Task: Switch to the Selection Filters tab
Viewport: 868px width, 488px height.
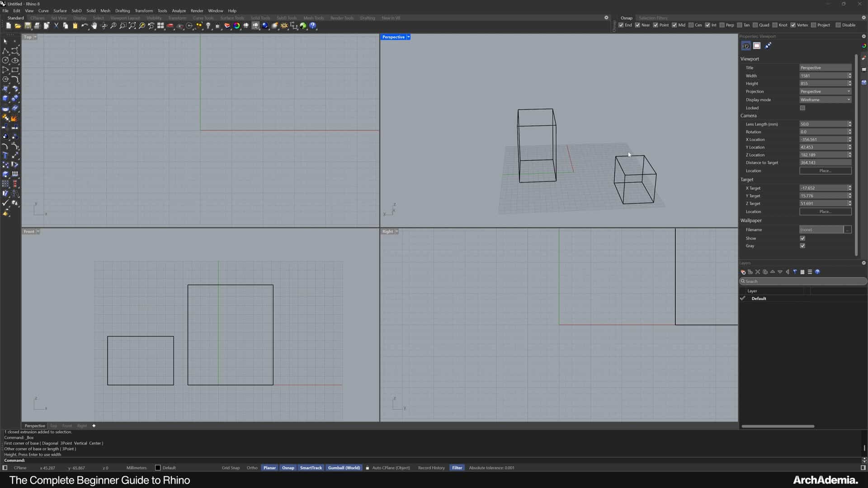Action: [653, 18]
